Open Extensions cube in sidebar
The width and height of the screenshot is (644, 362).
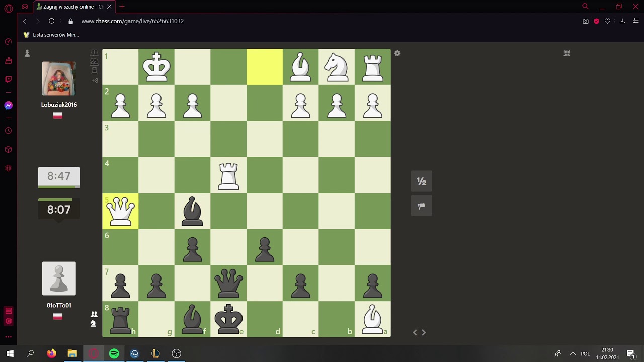(x=8, y=150)
